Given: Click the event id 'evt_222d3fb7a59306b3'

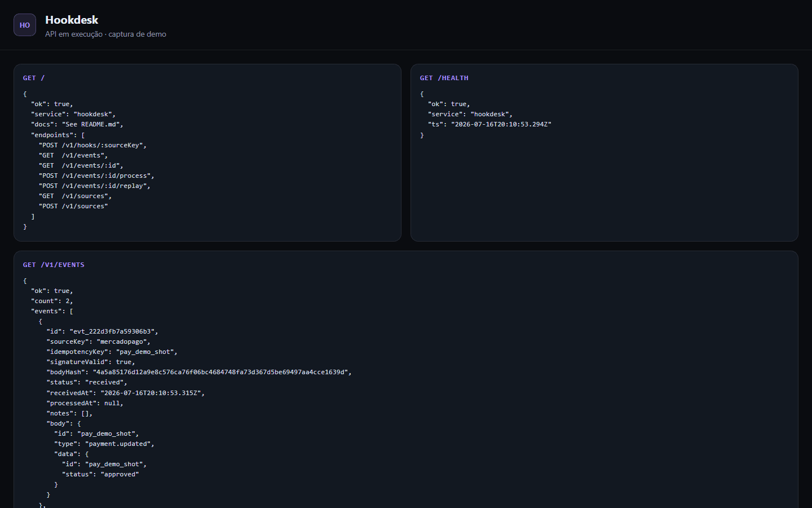Looking at the screenshot, I should (x=112, y=331).
